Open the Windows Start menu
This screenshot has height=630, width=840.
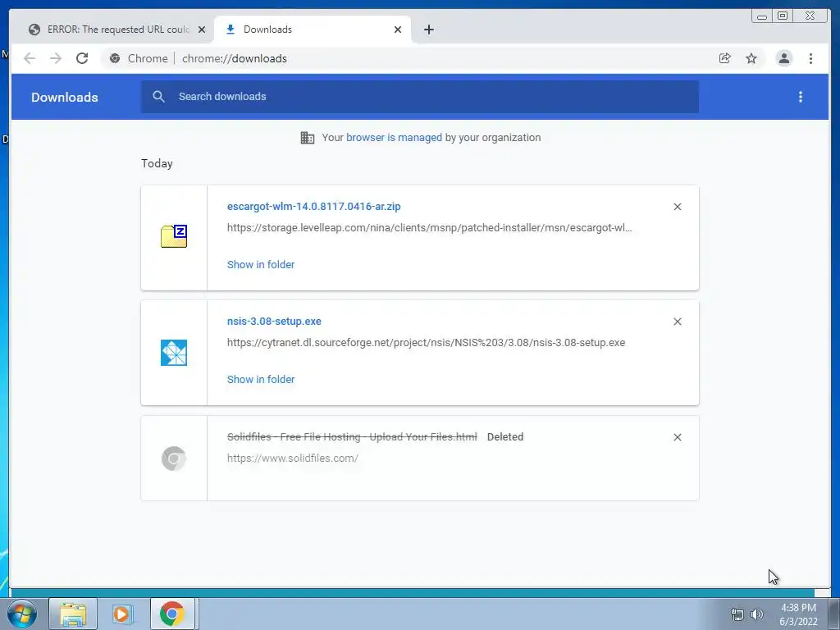click(21, 614)
